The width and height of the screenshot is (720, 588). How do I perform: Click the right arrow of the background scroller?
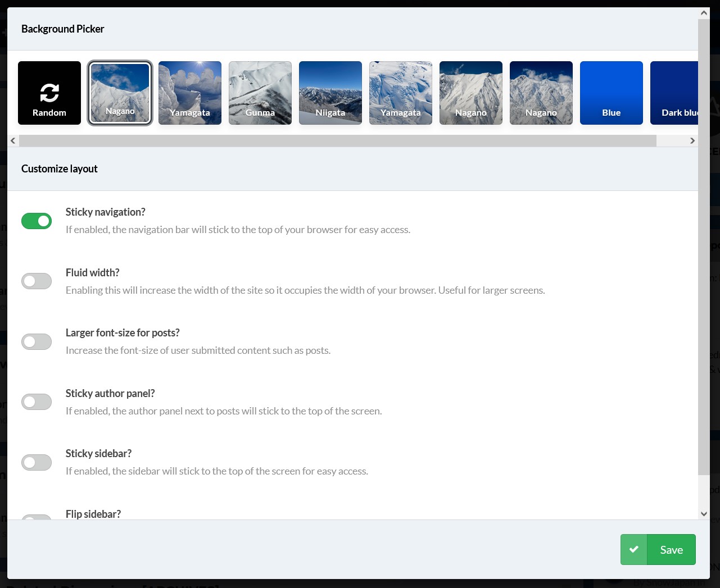[692, 141]
